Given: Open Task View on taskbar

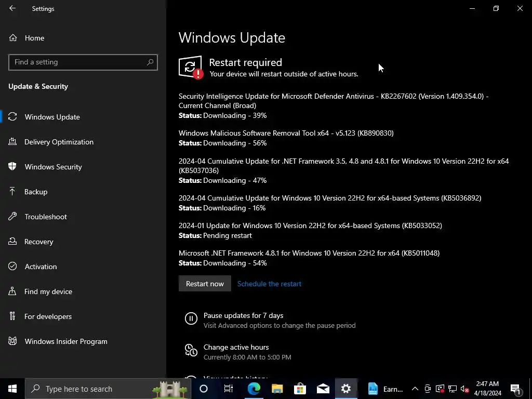Looking at the screenshot, I should (x=229, y=389).
